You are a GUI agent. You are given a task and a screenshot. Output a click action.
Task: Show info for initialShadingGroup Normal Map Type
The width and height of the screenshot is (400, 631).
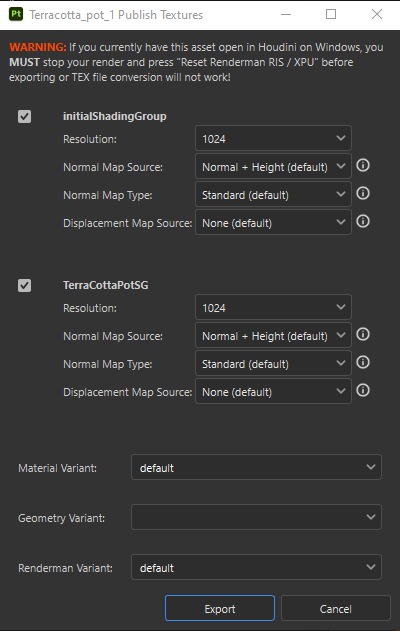coord(363,194)
